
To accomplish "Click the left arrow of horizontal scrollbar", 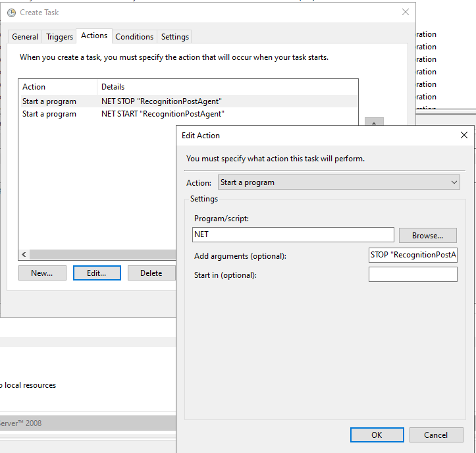I will coord(24,254).
